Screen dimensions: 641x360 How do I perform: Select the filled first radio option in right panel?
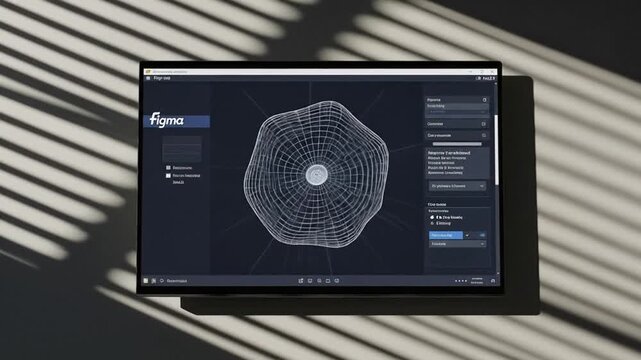point(432,218)
